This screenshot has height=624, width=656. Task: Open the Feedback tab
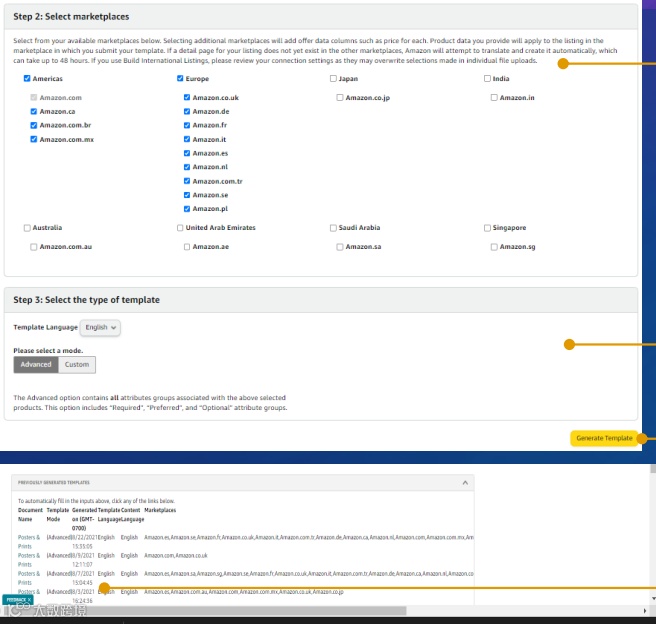pyautogui.click(x=15, y=600)
